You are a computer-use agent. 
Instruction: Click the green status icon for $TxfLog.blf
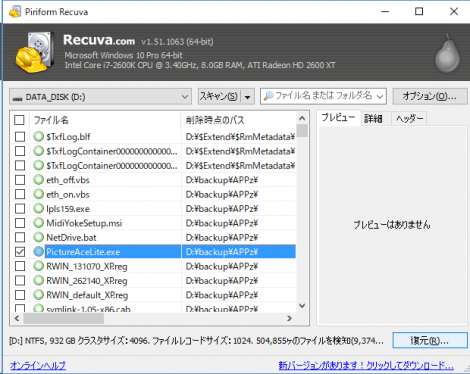[39, 136]
